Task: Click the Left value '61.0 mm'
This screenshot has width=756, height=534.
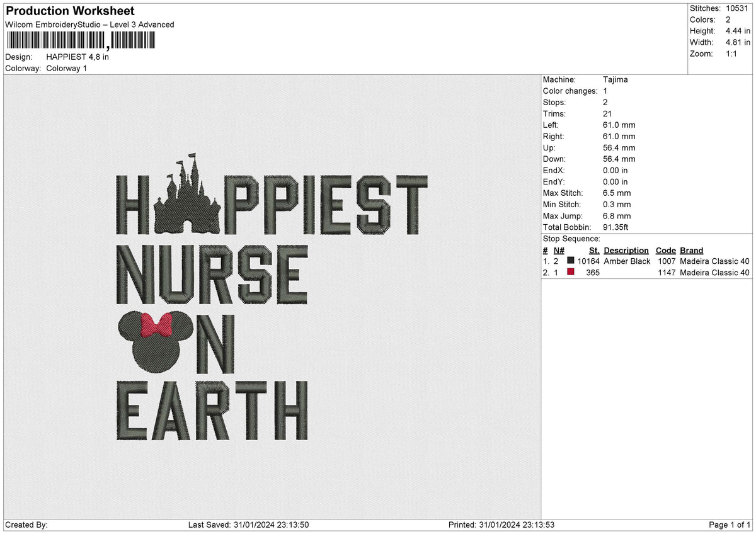Action: point(619,125)
